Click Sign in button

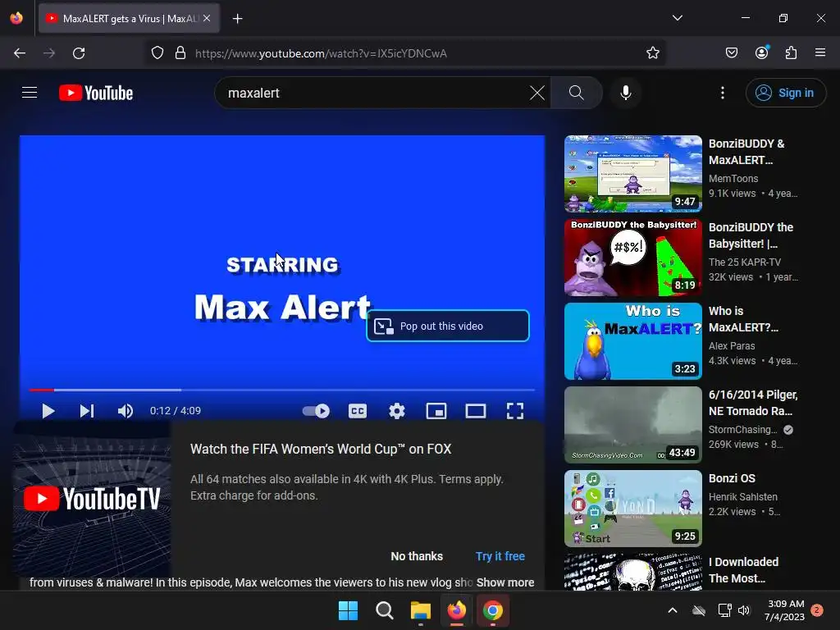pos(785,93)
